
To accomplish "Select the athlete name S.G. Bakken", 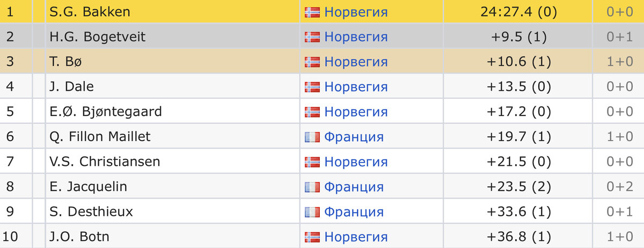I will [x=90, y=12].
